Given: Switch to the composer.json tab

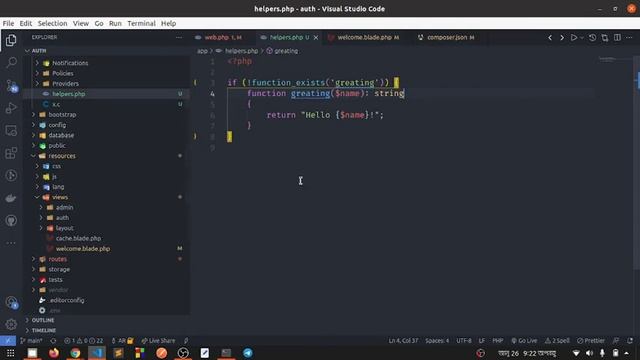Looking at the screenshot, I should coord(446,38).
